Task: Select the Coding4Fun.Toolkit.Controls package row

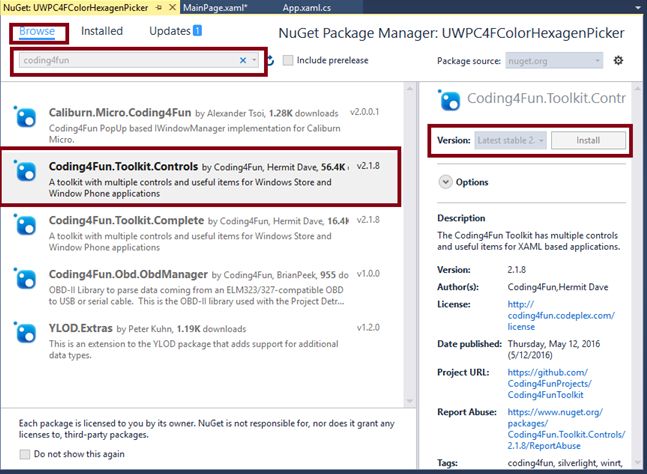Action: tap(201, 176)
